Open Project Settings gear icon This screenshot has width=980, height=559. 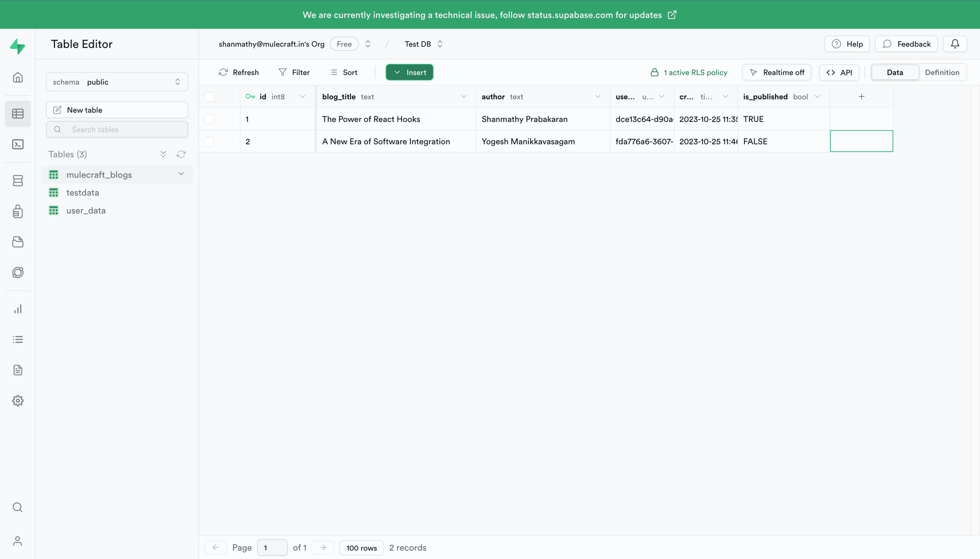coord(18,401)
